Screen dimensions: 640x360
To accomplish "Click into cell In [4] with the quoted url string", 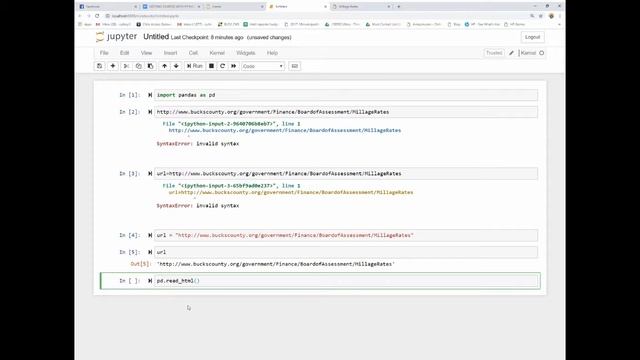I will (346, 236).
